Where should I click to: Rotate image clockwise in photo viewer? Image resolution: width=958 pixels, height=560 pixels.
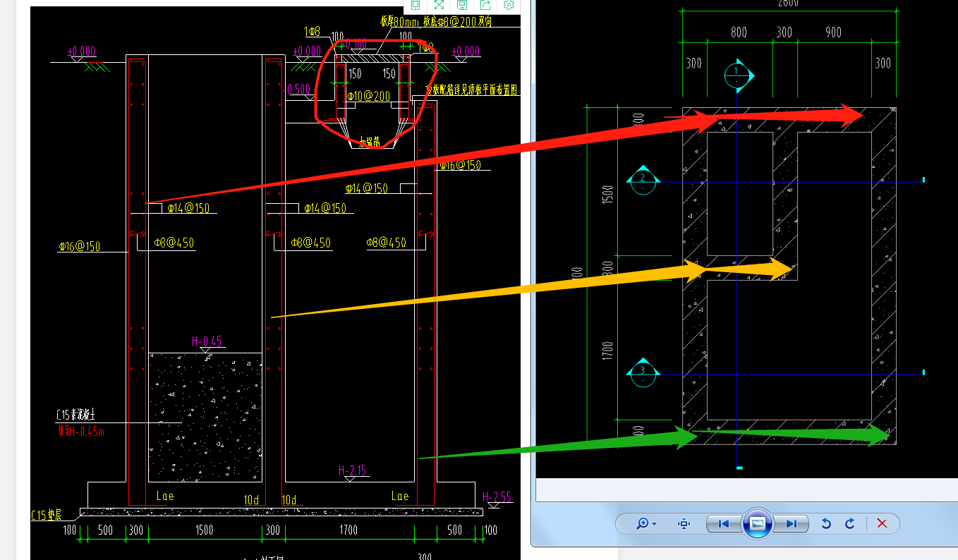pos(850,523)
